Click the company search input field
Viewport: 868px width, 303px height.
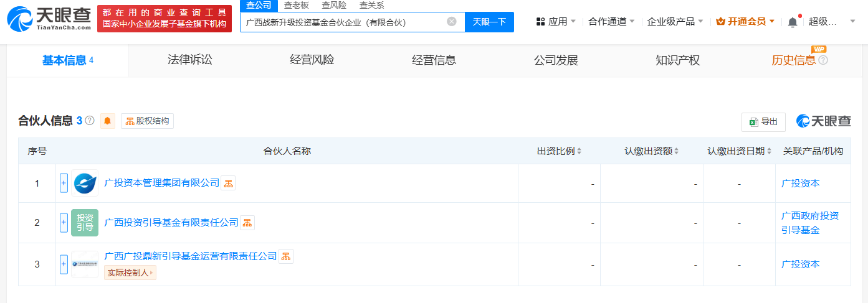tap(343, 22)
